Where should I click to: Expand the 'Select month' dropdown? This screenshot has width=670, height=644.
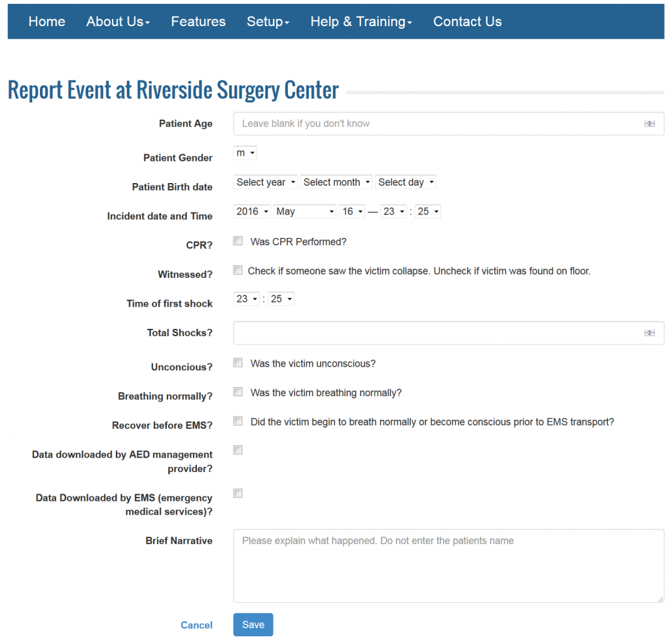[336, 182]
